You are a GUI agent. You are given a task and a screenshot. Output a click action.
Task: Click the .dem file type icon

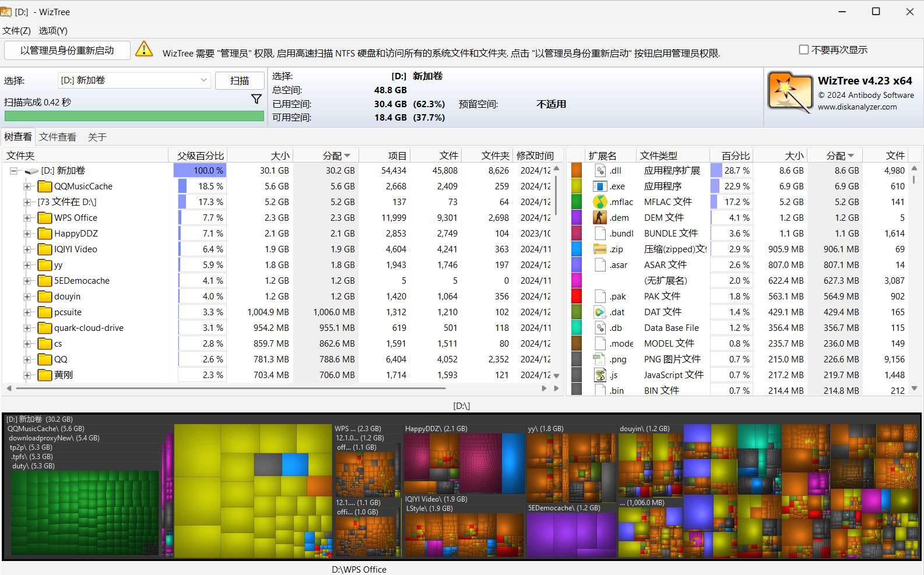click(x=600, y=217)
